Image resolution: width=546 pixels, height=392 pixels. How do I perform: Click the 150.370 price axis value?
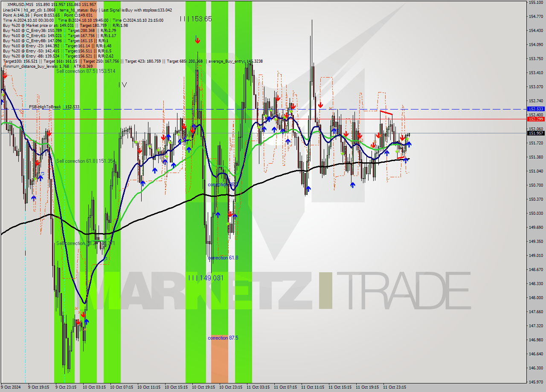pyautogui.click(x=536, y=199)
